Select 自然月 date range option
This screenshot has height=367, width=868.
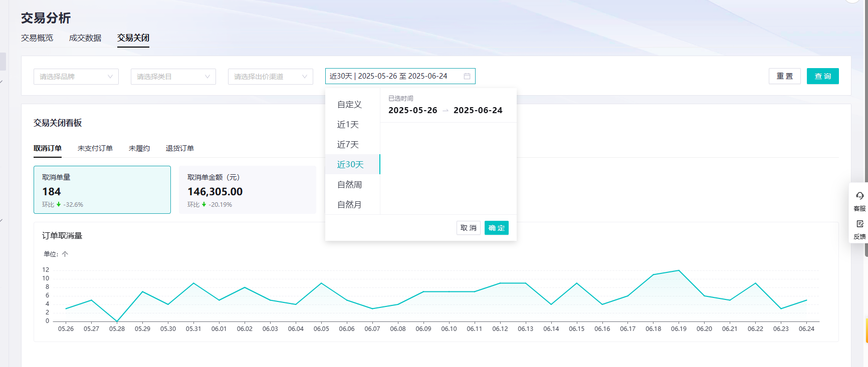(x=349, y=205)
